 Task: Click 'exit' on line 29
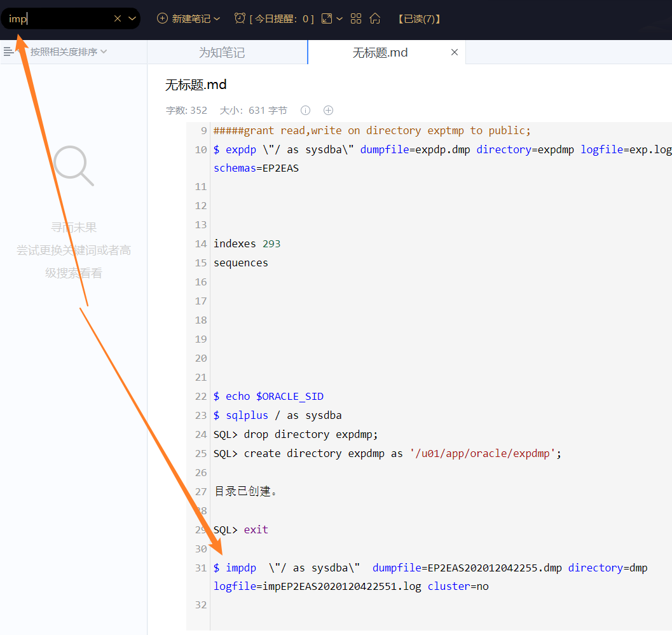[256, 529]
